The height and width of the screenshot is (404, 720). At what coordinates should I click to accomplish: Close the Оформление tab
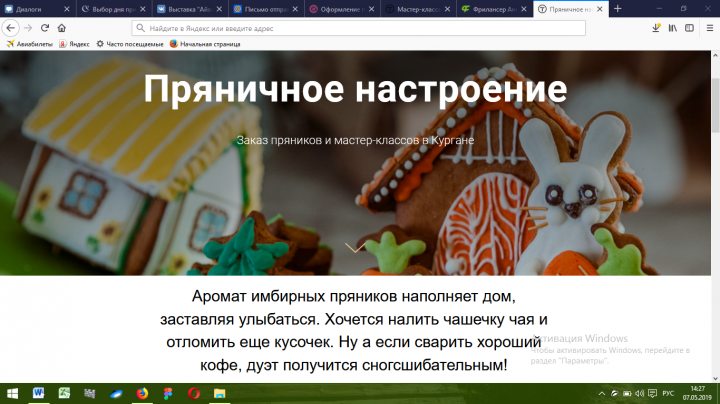click(x=371, y=9)
